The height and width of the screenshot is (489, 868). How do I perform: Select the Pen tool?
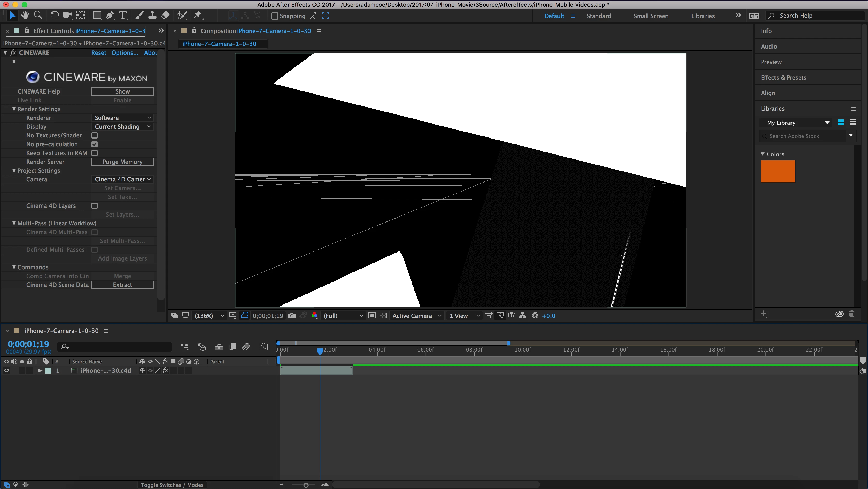(x=110, y=15)
